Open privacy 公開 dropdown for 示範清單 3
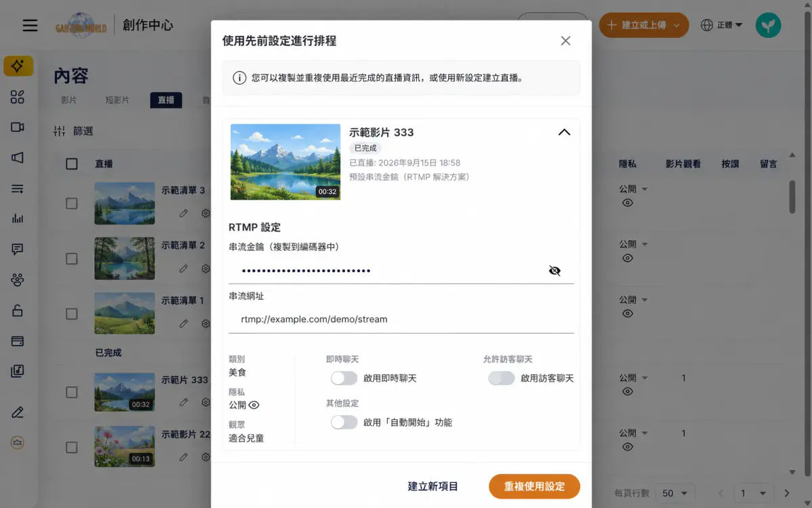Screen dimensions: 812x508 633,189
